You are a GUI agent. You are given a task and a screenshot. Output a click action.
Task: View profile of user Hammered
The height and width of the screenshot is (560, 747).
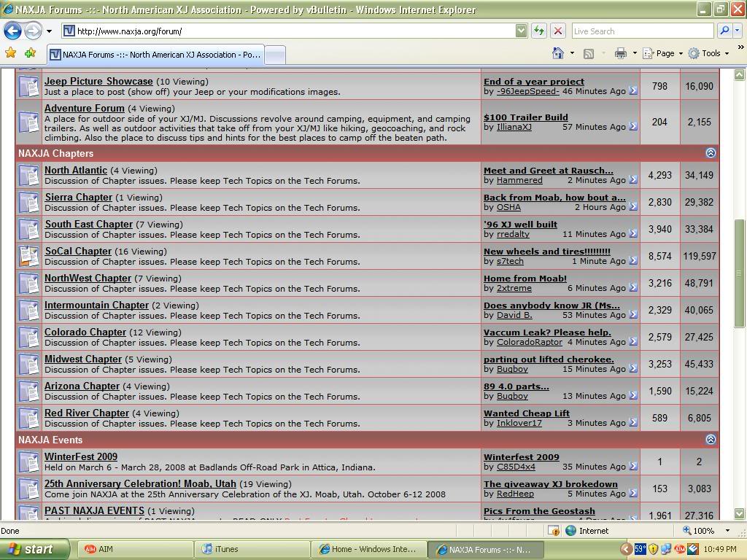click(519, 181)
